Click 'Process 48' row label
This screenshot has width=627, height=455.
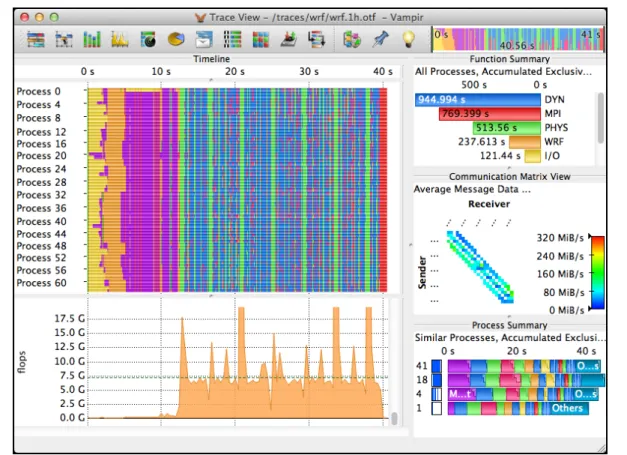[x=41, y=246]
